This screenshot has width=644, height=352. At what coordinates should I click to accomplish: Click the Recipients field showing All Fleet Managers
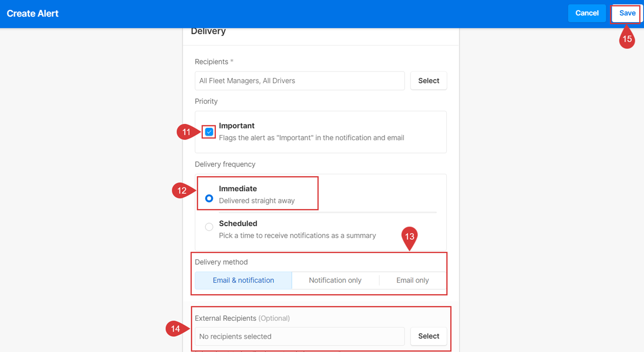coord(299,81)
